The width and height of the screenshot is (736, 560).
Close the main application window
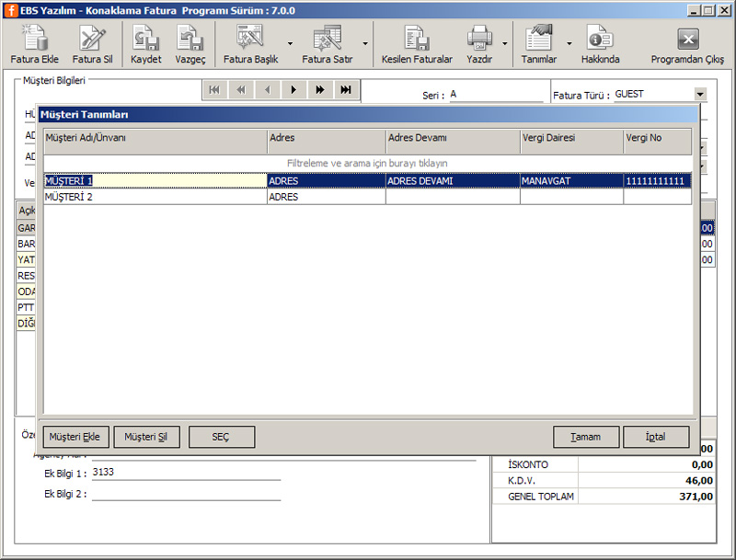click(x=724, y=10)
